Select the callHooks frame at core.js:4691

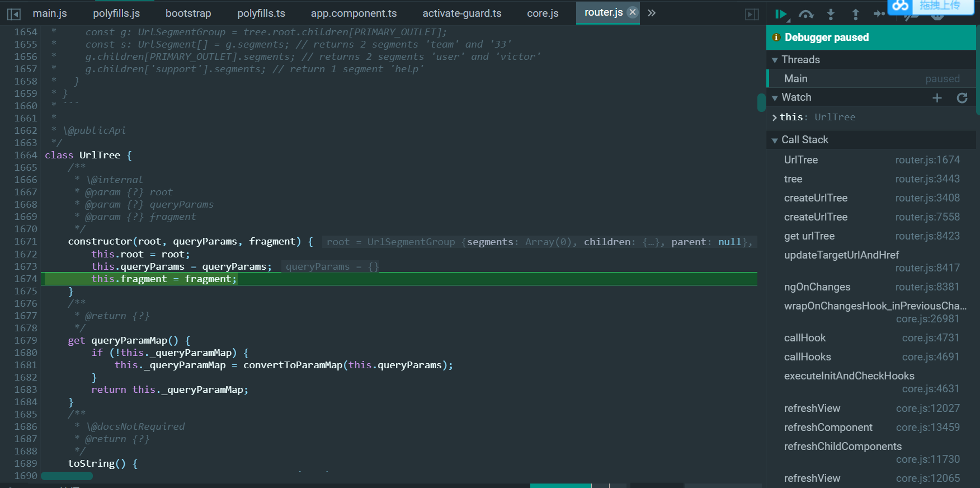coord(871,357)
